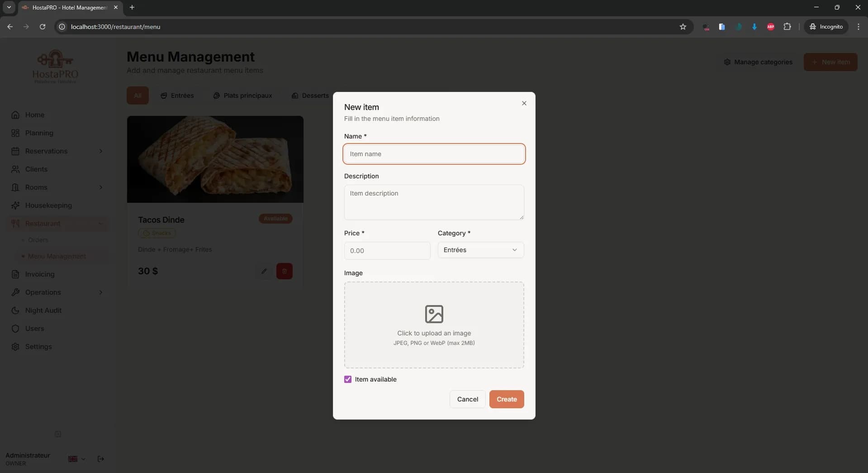Expand the language selector near the flag
Screen dimensions: 868x473
(x=76, y=459)
